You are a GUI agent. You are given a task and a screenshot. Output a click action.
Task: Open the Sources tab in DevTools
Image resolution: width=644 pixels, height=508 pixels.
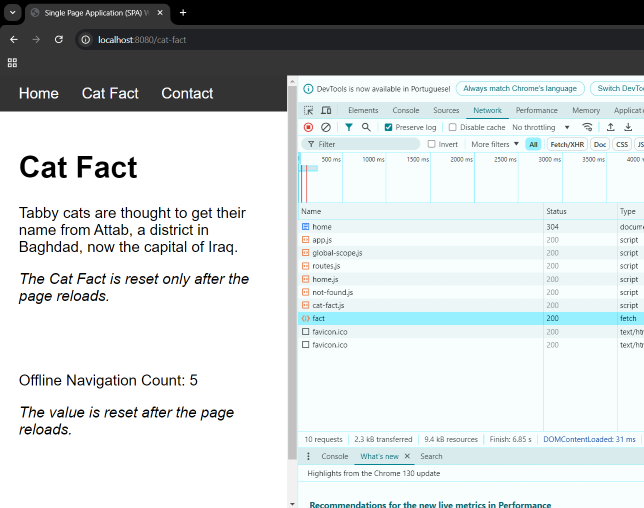[x=446, y=110]
